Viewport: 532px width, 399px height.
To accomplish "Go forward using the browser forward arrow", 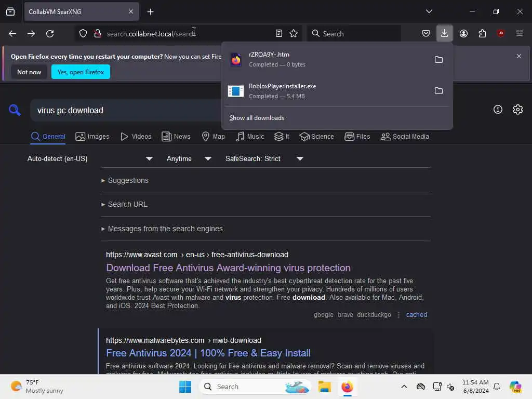I will 31,34.
